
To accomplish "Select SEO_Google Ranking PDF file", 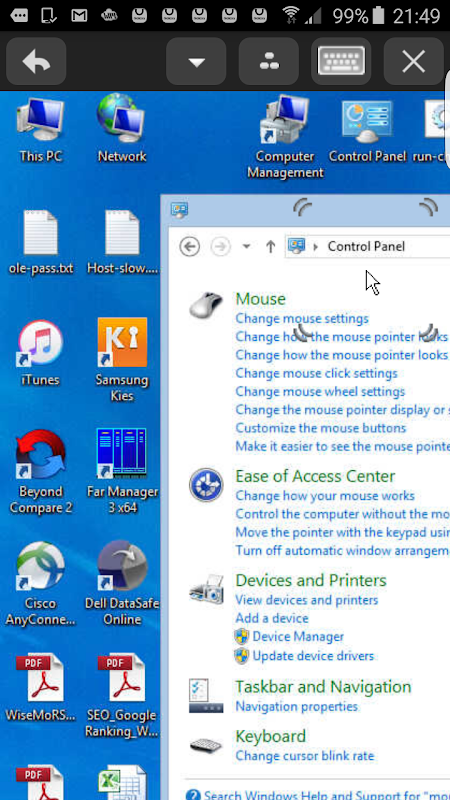I will point(122,695).
